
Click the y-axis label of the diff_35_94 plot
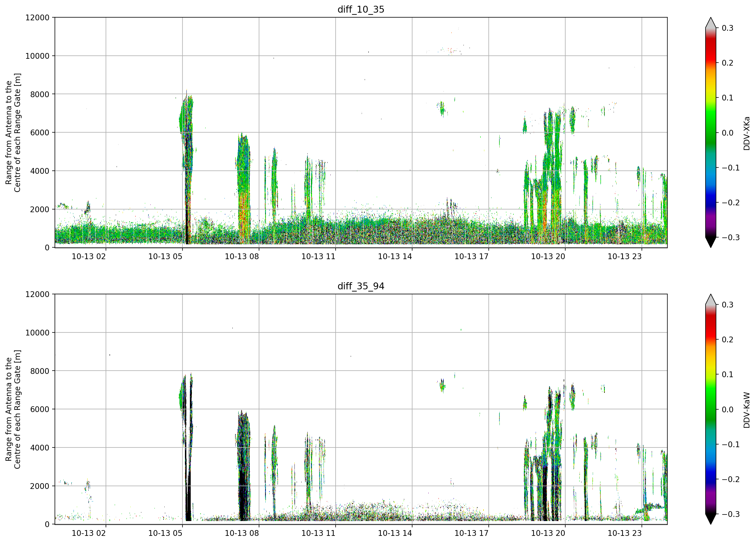(x=13, y=409)
